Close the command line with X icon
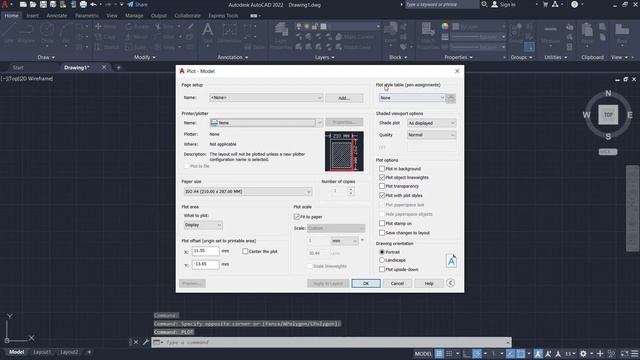 point(136,342)
